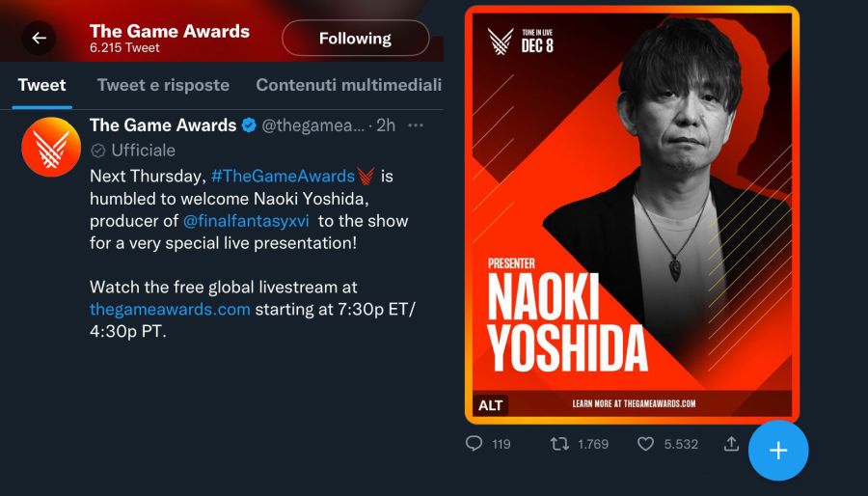Click The Game Awards profile avatar
The width and height of the screenshot is (868, 496).
50,147
